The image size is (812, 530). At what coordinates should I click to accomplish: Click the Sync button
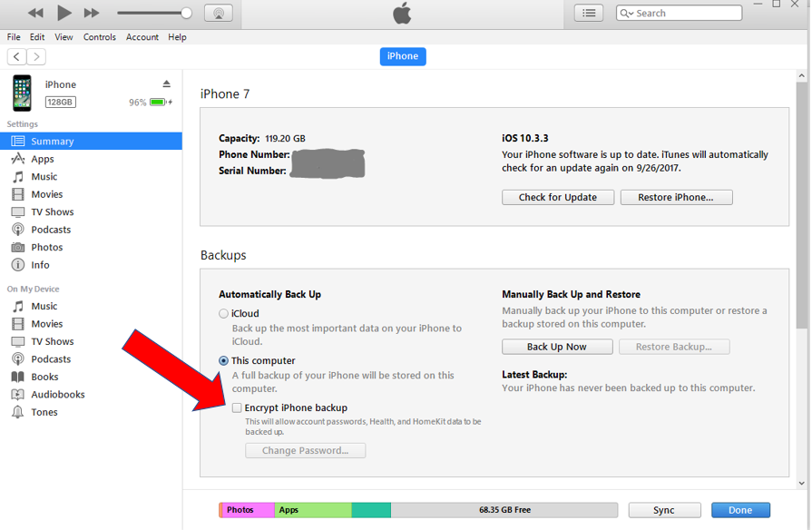[664, 510]
